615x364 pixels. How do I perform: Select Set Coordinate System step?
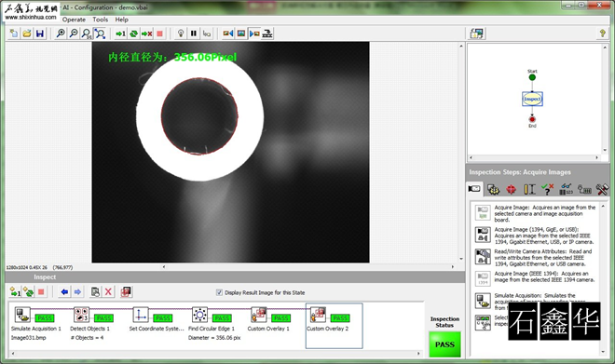(157, 320)
